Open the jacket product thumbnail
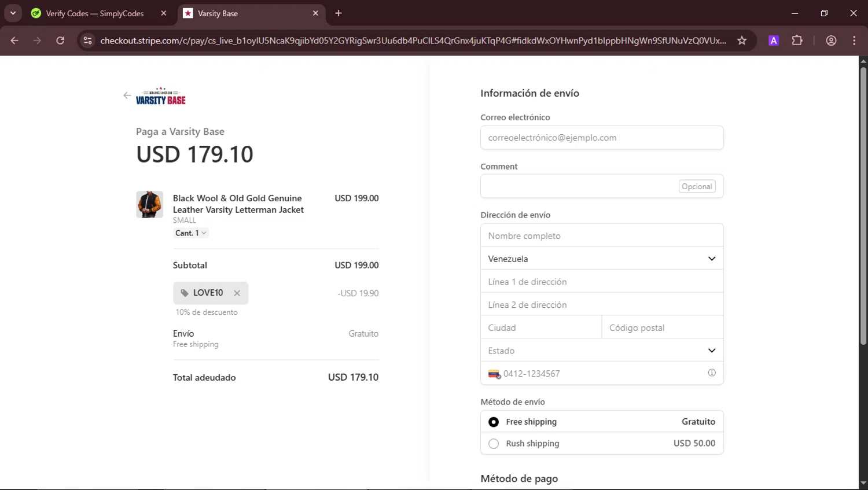The width and height of the screenshot is (868, 490). click(149, 204)
